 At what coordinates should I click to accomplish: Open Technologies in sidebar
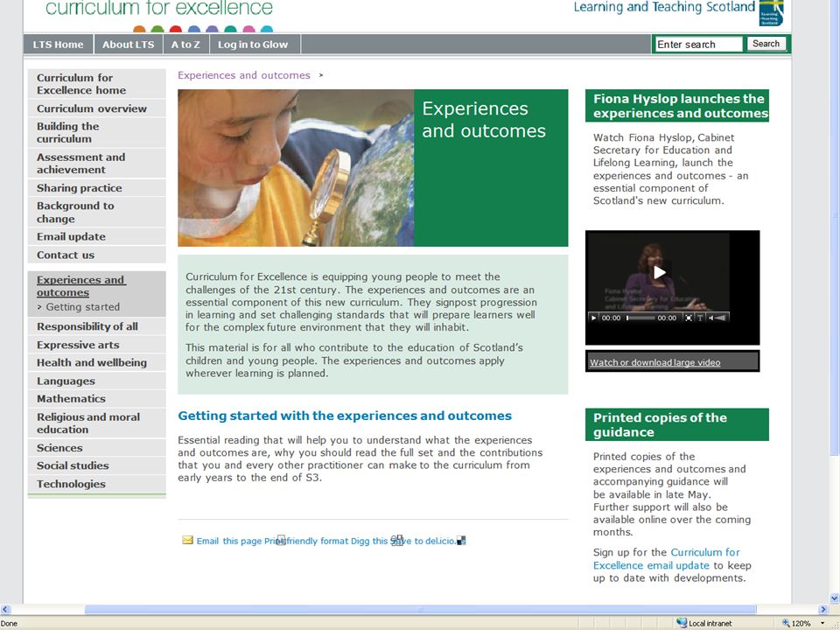click(97, 484)
